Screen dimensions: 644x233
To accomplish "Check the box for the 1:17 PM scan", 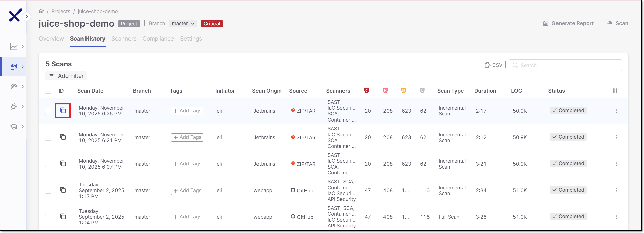I will (48, 190).
